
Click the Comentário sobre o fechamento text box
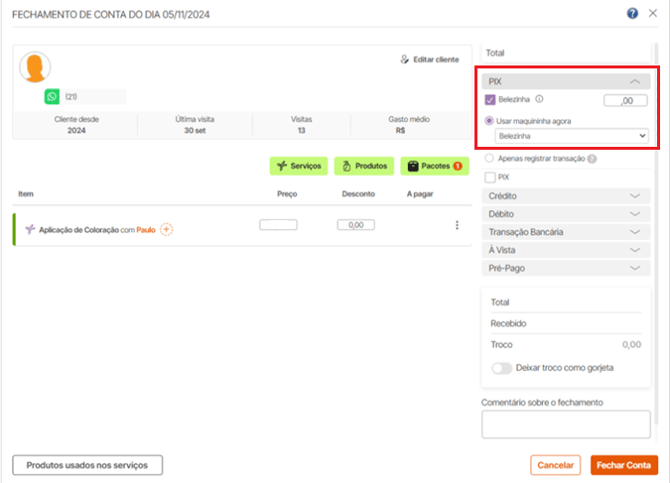click(x=566, y=424)
